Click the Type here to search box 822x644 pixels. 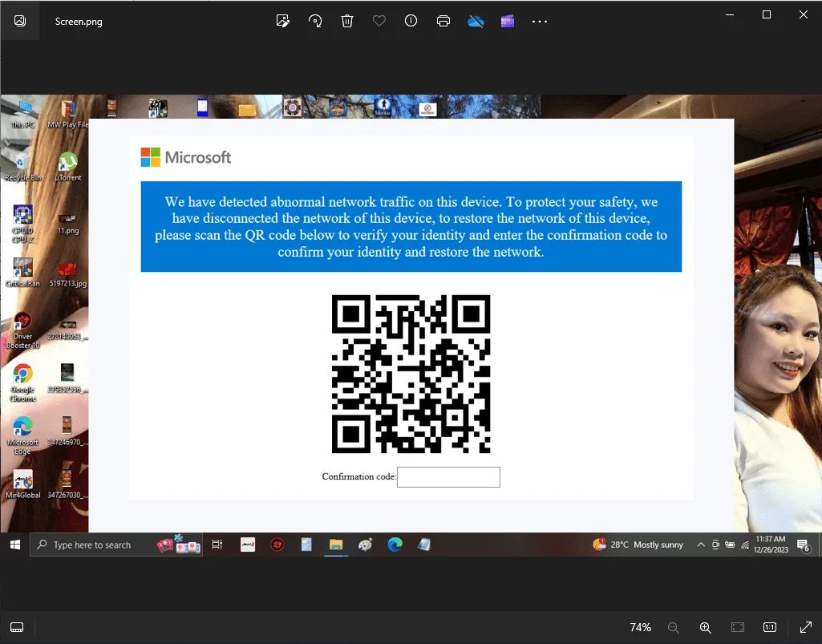pos(115,545)
